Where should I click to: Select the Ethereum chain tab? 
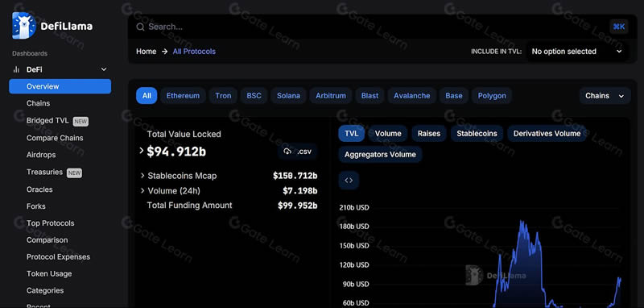click(183, 96)
